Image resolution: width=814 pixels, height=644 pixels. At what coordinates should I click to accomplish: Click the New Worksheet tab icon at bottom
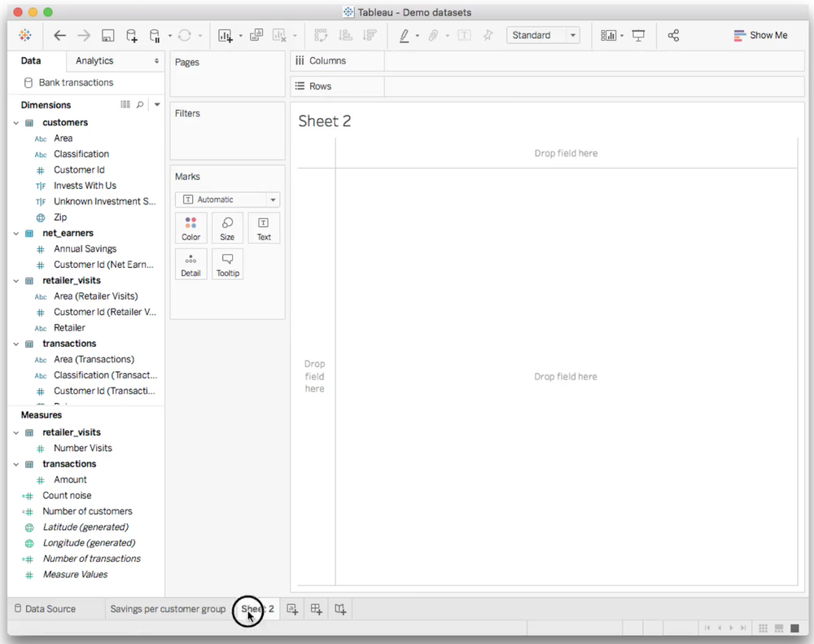pos(292,609)
